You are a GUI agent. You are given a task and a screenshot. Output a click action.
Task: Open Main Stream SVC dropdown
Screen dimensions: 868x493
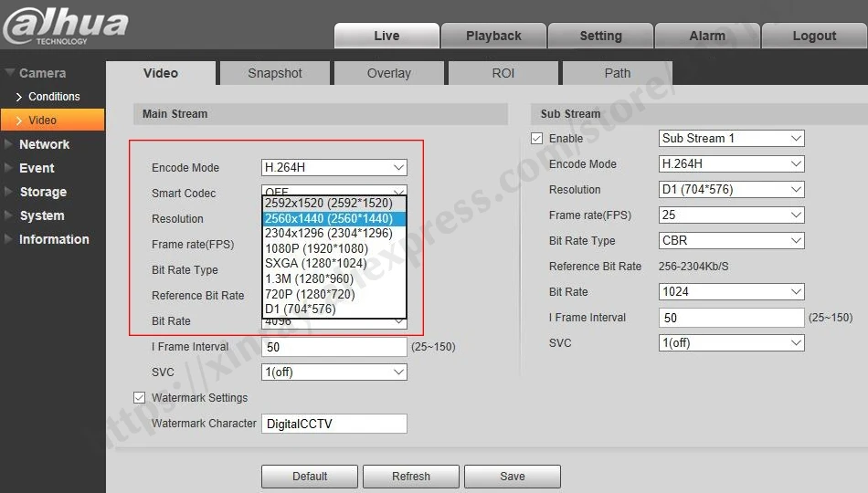(333, 372)
